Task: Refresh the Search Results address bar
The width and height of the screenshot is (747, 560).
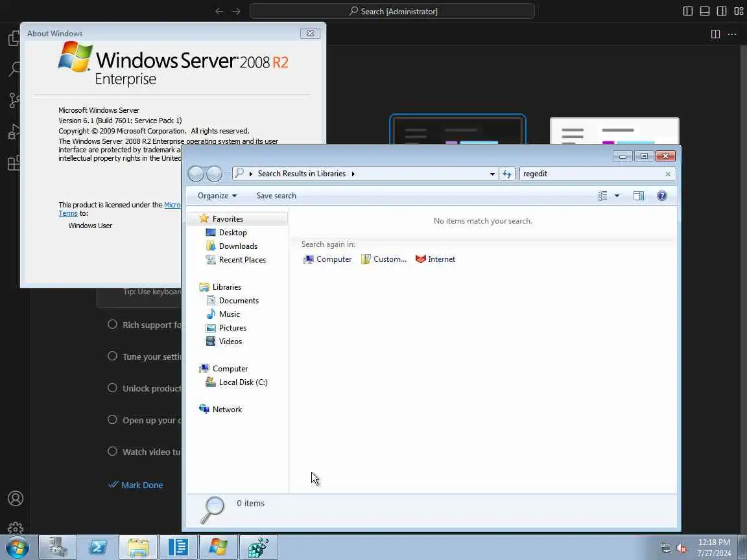Action: click(507, 174)
